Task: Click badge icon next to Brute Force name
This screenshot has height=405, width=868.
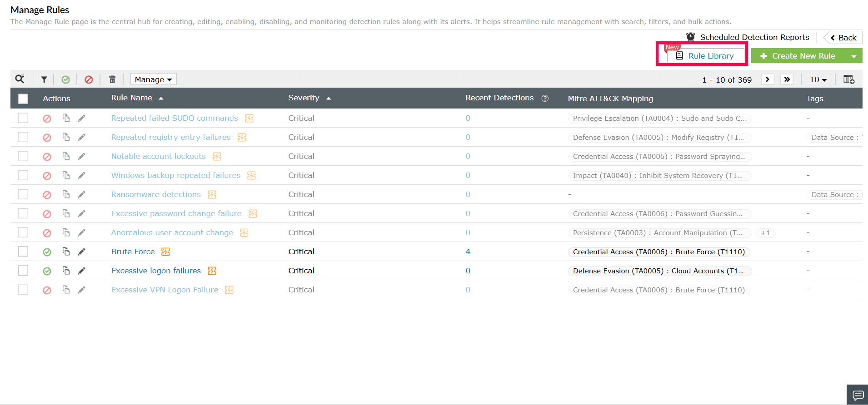Action: coord(165,252)
